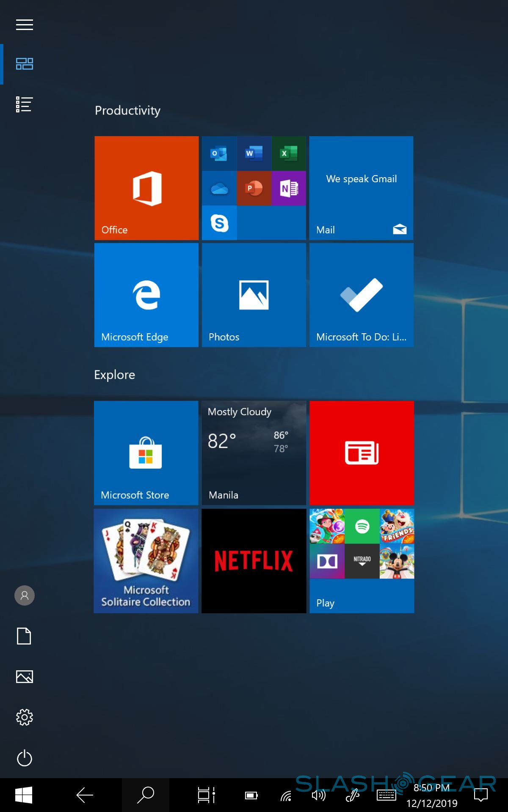The height and width of the screenshot is (812, 508).
Task: Open the Power options menu
Action: 25,758
